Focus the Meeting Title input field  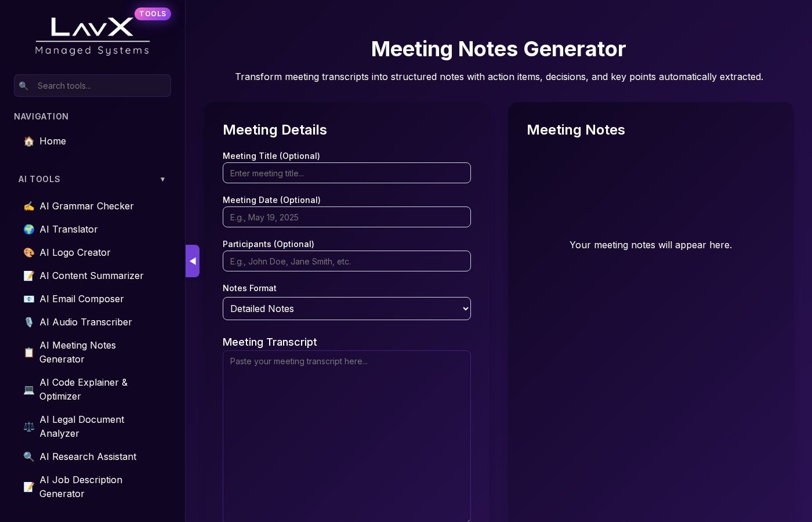346,173
